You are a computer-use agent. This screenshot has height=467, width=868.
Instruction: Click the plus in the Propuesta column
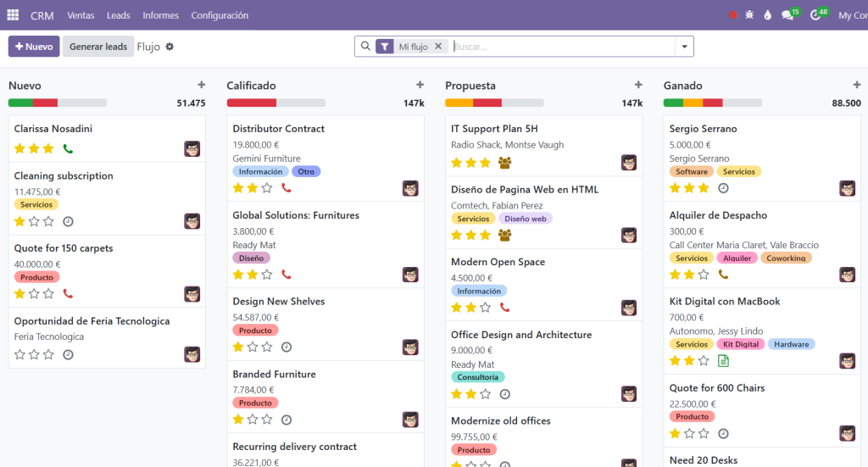pos(638,85)
